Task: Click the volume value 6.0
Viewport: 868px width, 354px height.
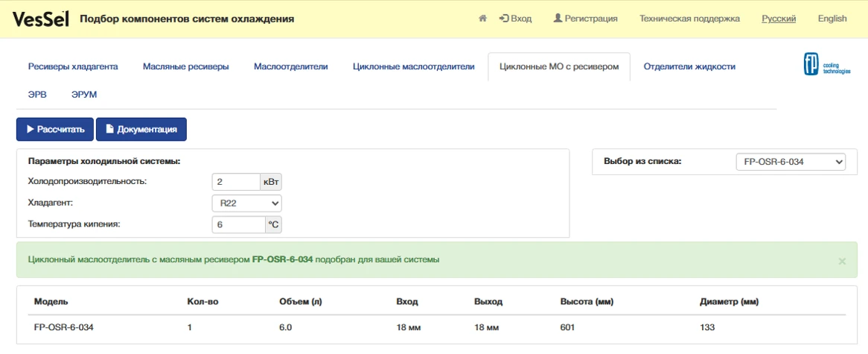Action: pos(286,327)
